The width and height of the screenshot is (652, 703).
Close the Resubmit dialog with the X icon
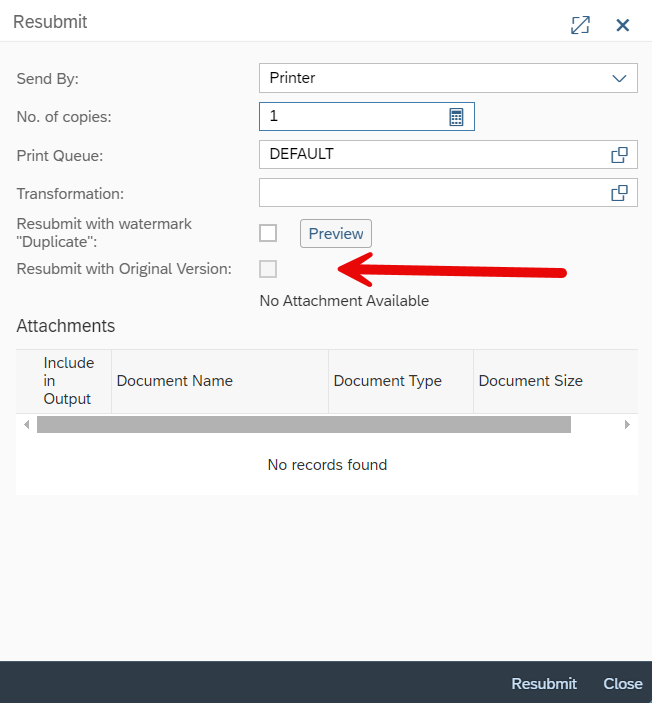point(622,25)
